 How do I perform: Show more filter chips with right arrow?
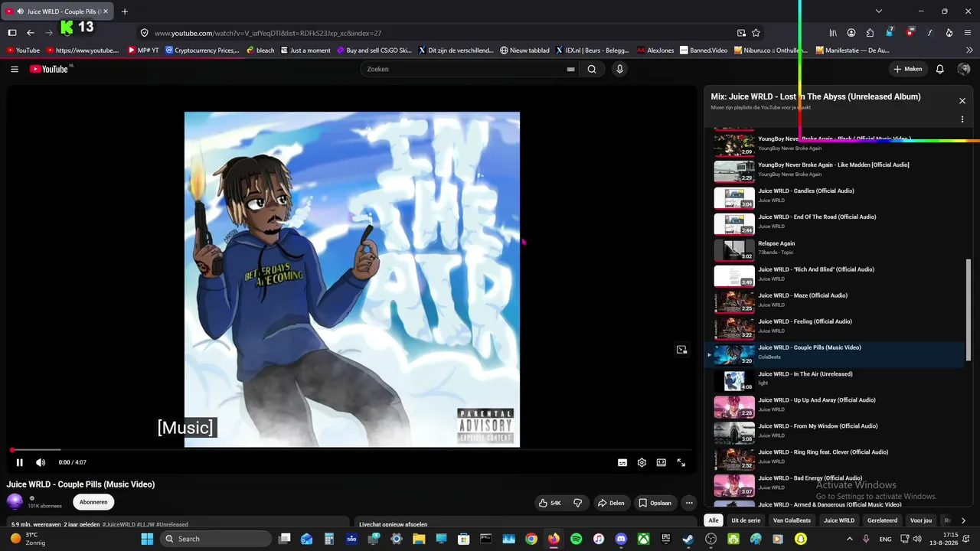tap(962, 520)
